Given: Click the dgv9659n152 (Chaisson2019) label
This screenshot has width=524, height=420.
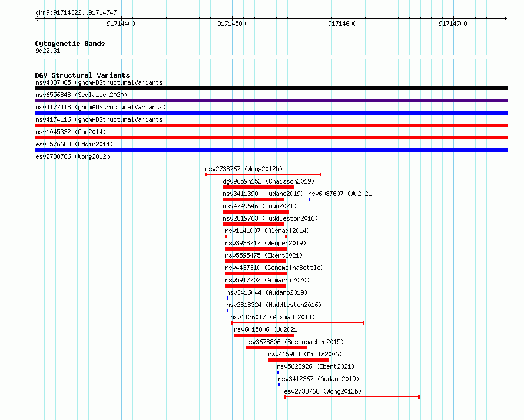Looking at the screenshot, I should tap(268, 181).
